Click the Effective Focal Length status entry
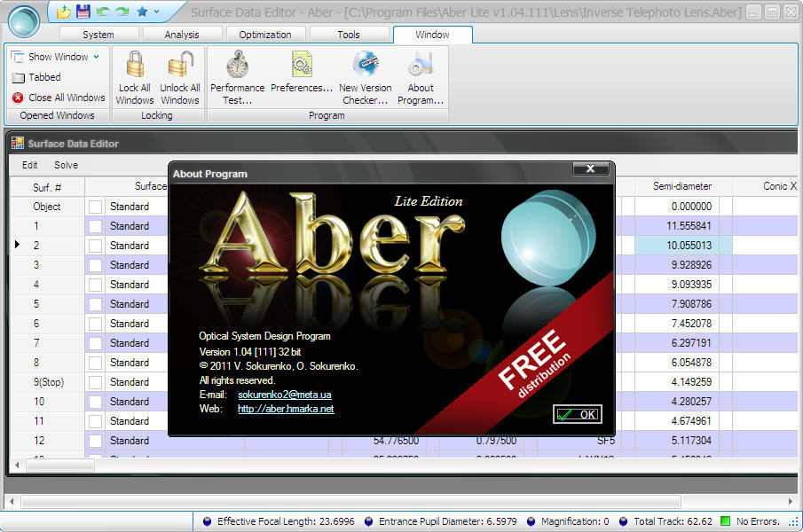The height and width of the screenshot is (532, 803). click(x=279, y=521)
